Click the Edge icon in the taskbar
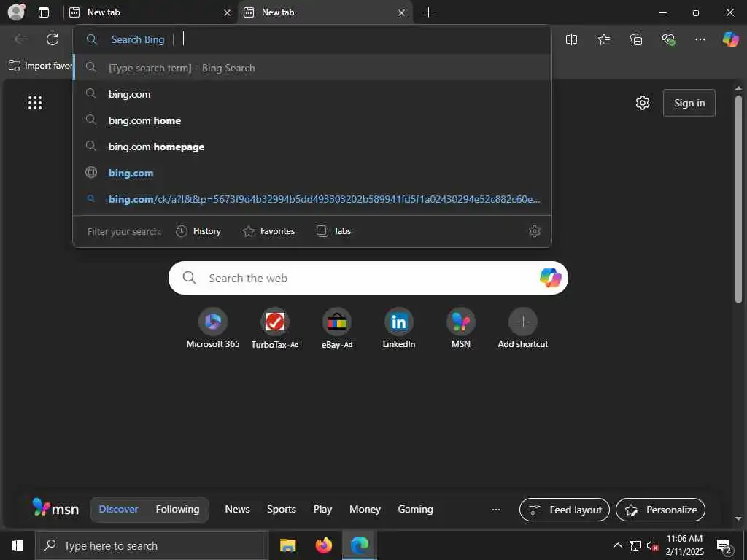 click(360, 545)
